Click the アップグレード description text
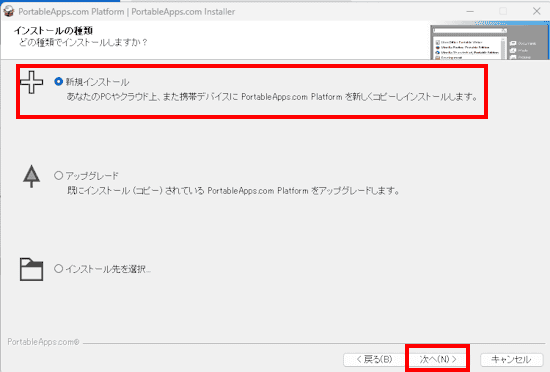Screen dimensions: 550x372 (233, 191)
